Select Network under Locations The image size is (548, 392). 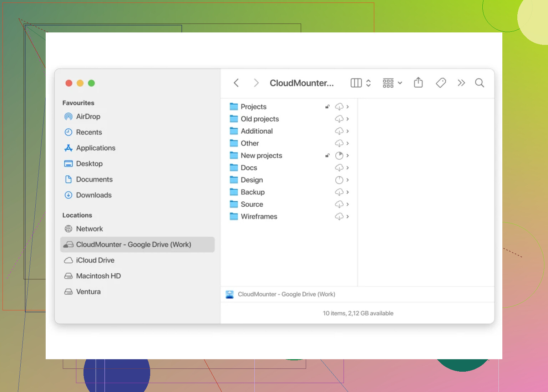pyautogui.click(x=137, y=229)
